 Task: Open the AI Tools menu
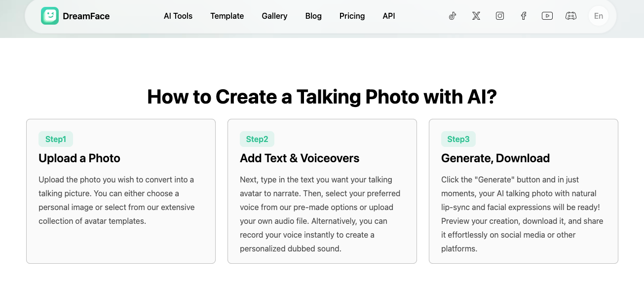tap(178, 16)
